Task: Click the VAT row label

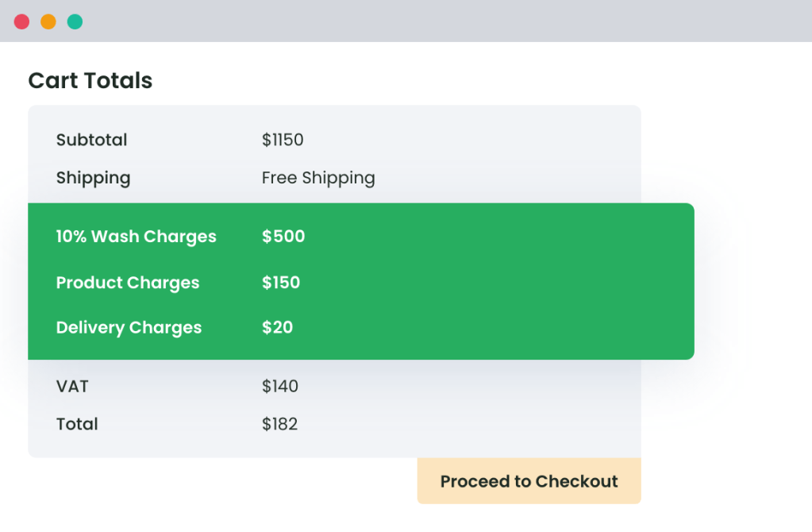Action: [72, 387]
